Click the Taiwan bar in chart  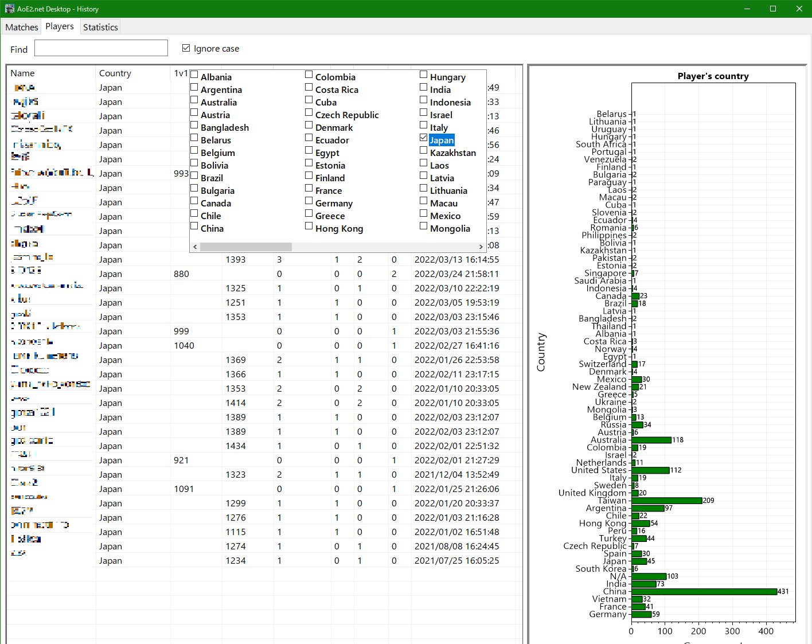point(667,501)
